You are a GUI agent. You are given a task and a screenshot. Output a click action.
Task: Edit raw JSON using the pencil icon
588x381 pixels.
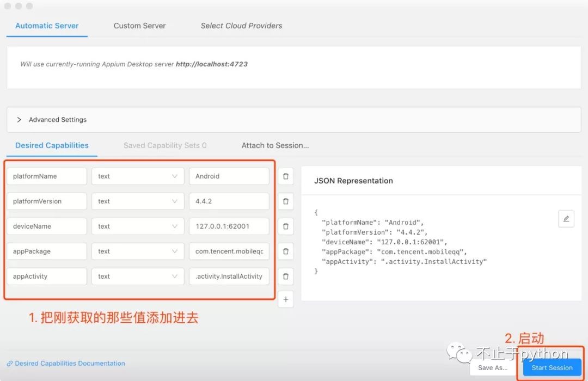click(x=566, y=219)
